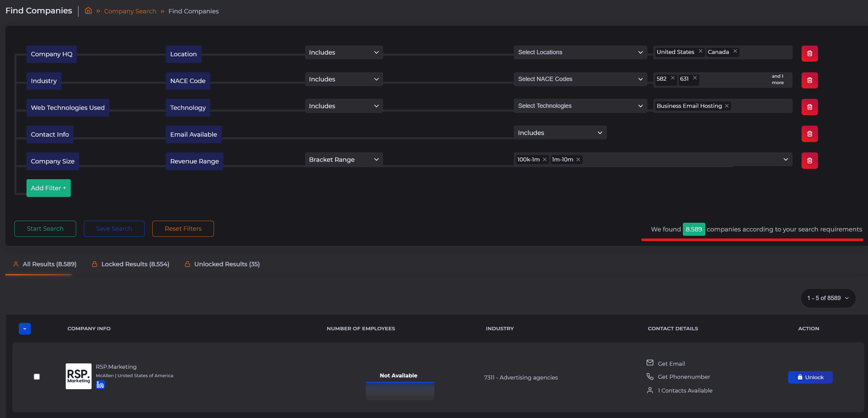The width and height of the screenshot is (868, 418).
Task: Open the Select Locations dropdown
Action: [x=580, y=52]
